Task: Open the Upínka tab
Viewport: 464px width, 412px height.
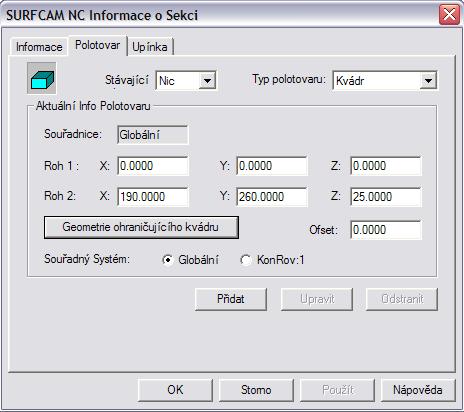Action: tap(150, 47)
